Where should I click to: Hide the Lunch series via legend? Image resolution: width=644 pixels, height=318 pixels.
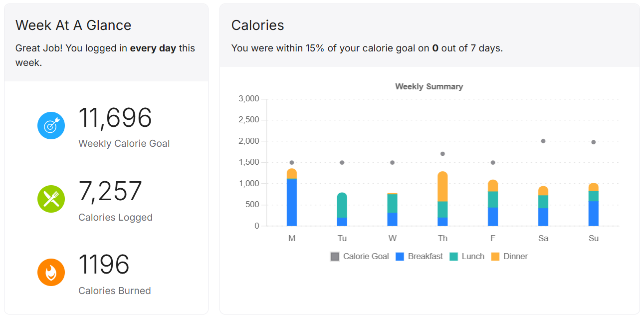[x=467, y=257]
